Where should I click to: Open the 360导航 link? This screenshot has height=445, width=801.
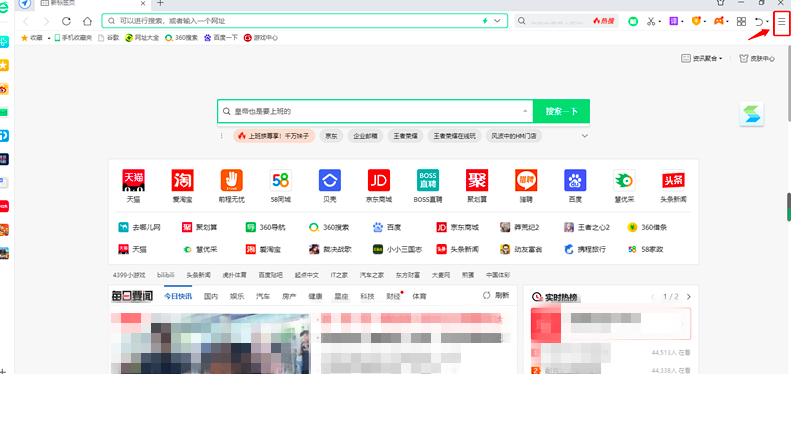(266, 227)
